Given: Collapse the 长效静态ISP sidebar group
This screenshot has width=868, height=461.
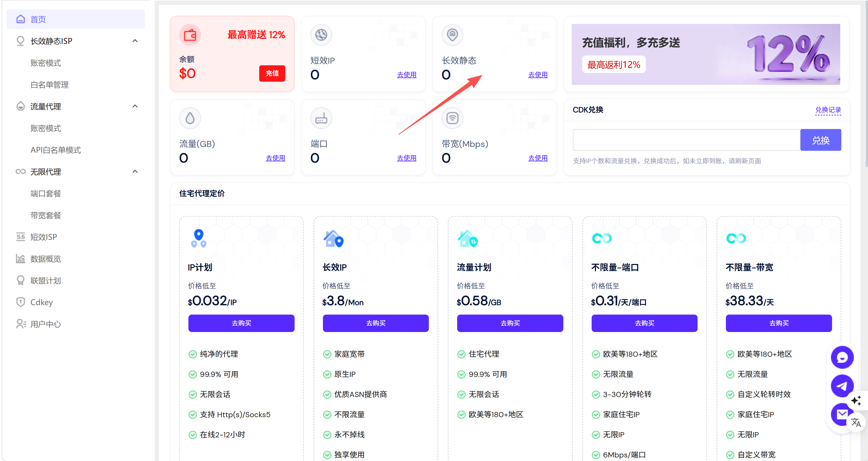Looking at the screenshot, I should pyautogui.click(x=135, y=41).
